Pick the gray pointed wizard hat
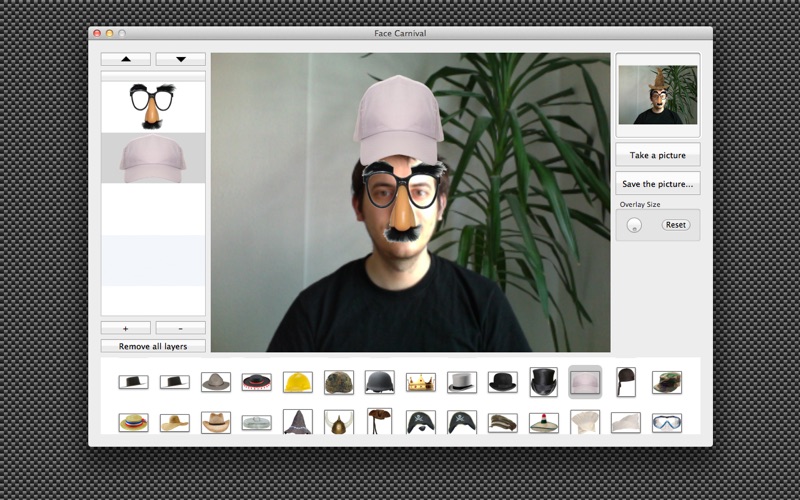 coord(298,422)
